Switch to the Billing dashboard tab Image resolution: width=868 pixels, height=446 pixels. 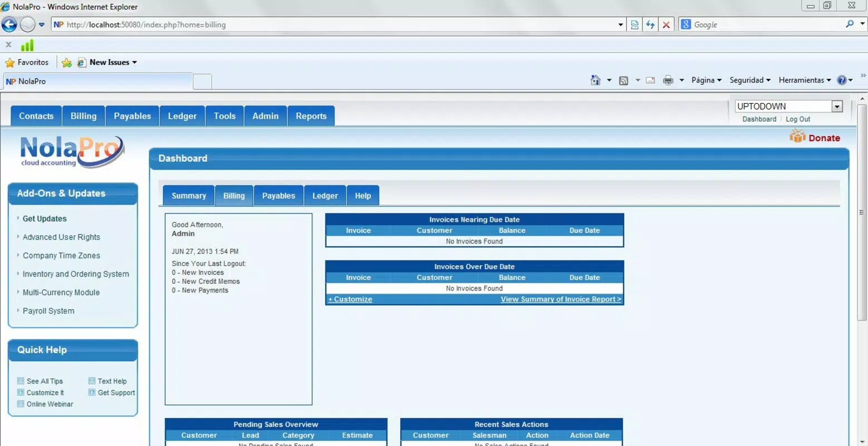click(x=234, y=196)
